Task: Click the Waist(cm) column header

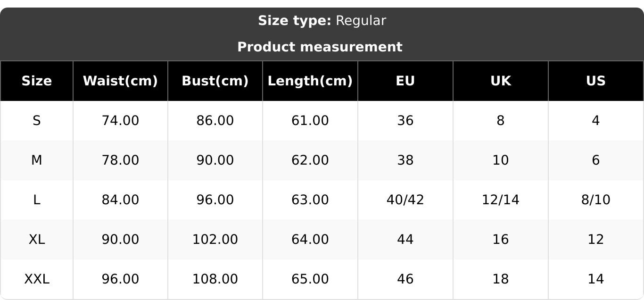Action: click(120, 81)
